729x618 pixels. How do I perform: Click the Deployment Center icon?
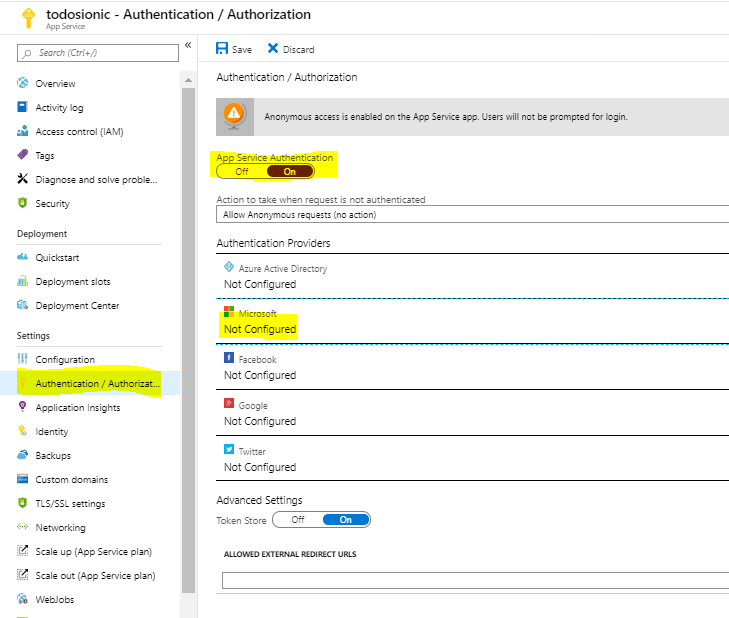pos(22,305)
